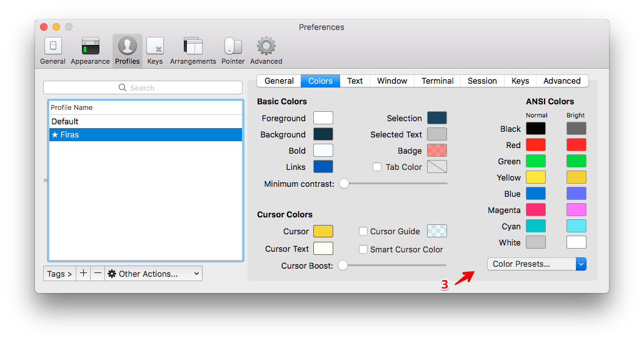The image size is (644, 343).
Task: Open the Selection color swatch
Action: tap(437, 117)
